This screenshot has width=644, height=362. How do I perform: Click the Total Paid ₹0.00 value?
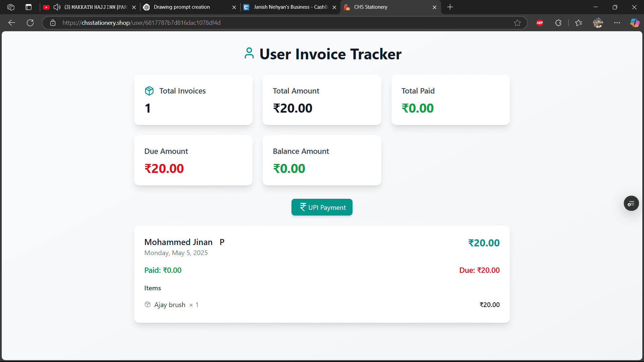click(x=418, y=108)
